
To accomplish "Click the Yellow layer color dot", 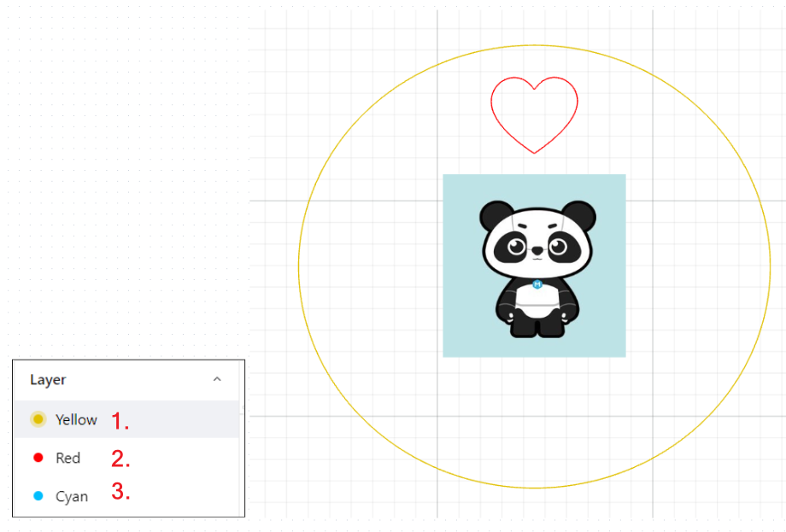I will (38, 419).
